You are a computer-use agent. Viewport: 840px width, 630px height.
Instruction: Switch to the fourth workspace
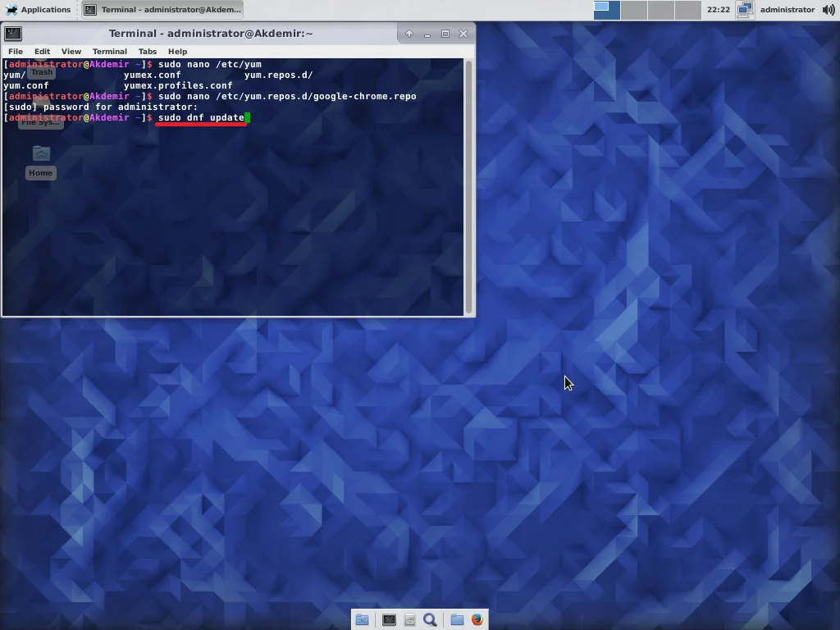coord(688,10)
